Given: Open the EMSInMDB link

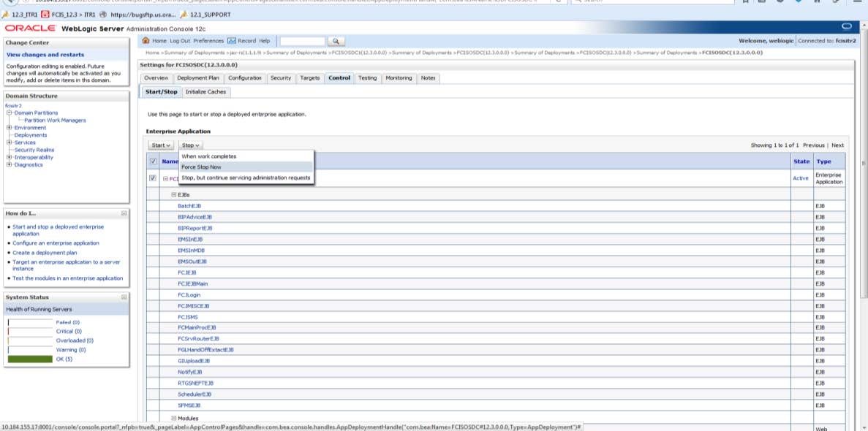Looking at the screenshot, I should pyautogui.click(x=191, y=250).
